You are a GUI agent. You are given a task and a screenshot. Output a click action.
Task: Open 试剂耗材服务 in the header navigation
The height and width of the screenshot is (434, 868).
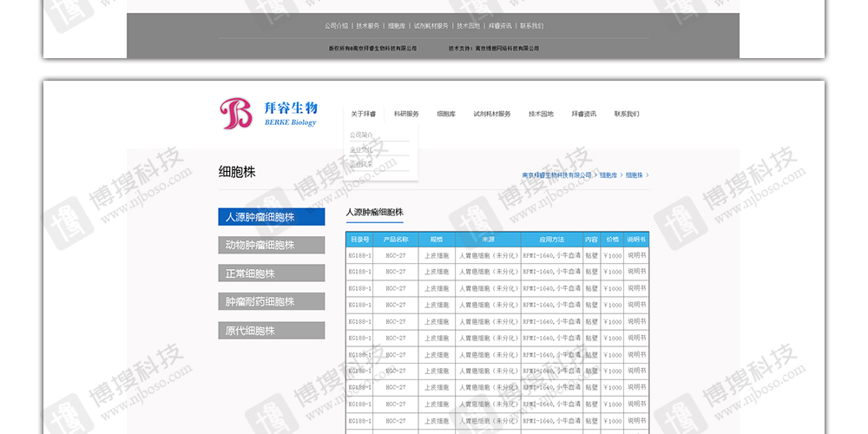tap(492, 114)
